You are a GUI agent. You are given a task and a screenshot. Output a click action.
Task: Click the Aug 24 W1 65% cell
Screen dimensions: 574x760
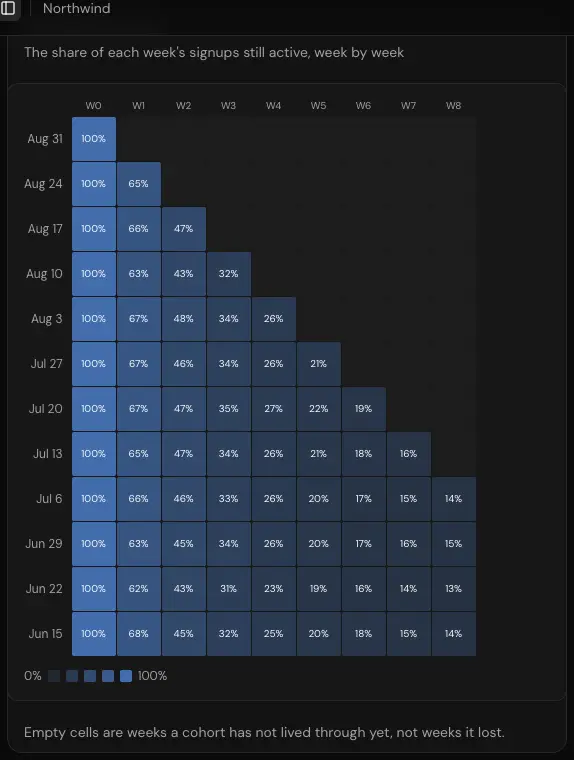[x=139, y=184]
